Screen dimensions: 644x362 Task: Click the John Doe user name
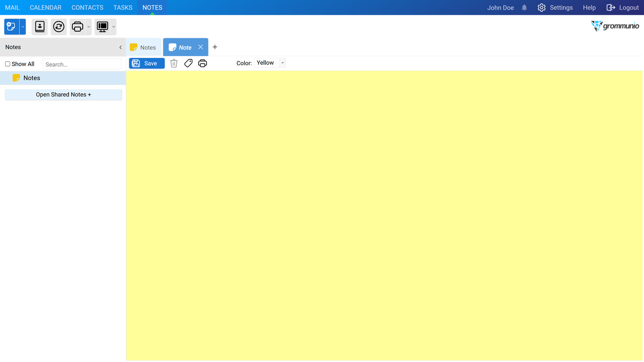tap(500, 7)
